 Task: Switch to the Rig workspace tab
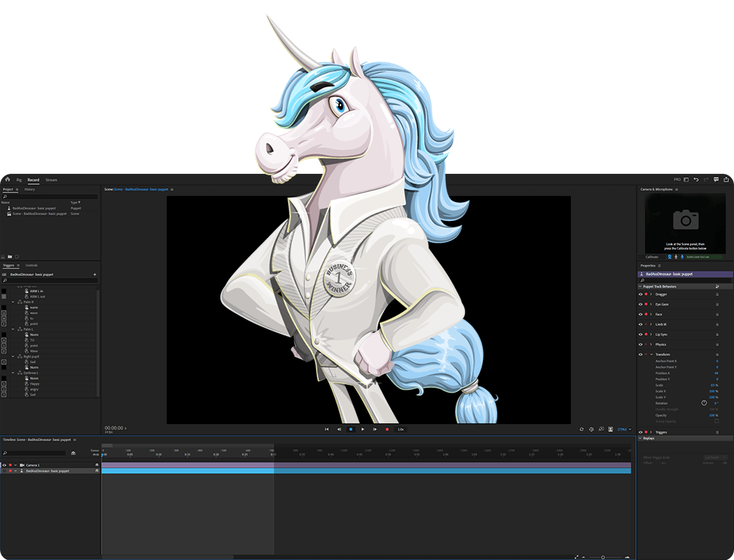tap(19, 180)
